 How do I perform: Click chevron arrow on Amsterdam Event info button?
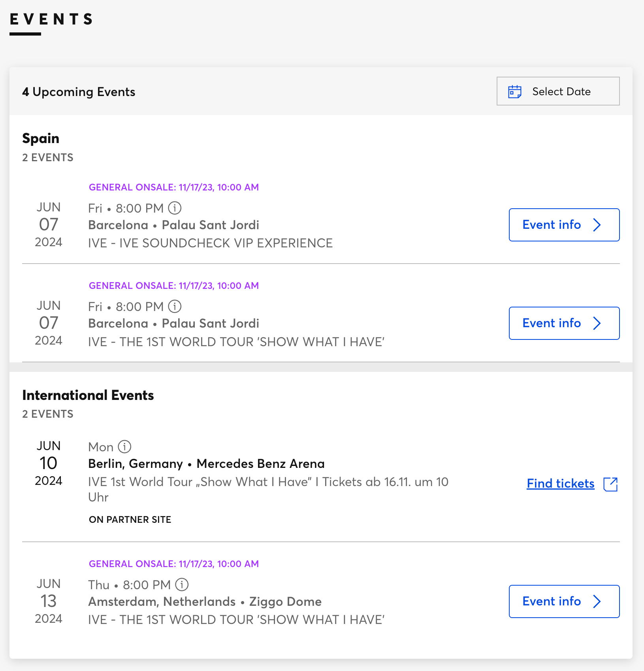597,601
